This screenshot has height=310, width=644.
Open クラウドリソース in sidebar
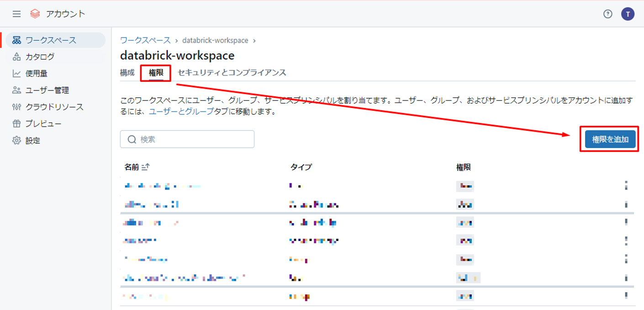click(x=54, y=107)
